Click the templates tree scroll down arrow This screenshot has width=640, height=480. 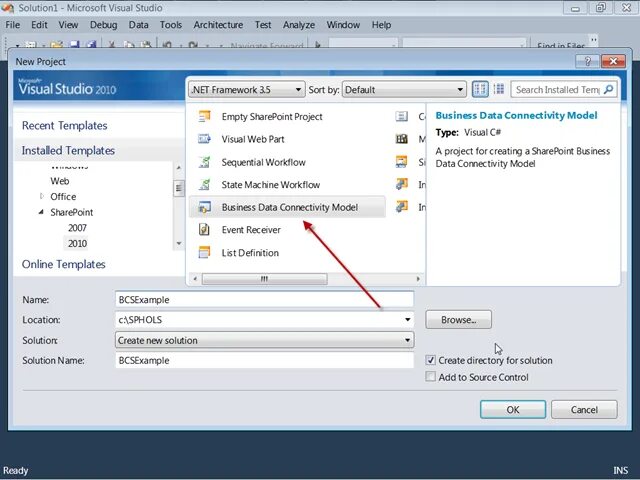178,243
